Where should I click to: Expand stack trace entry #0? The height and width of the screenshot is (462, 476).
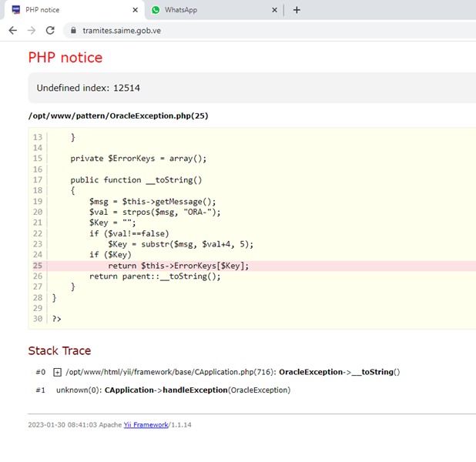57,372
